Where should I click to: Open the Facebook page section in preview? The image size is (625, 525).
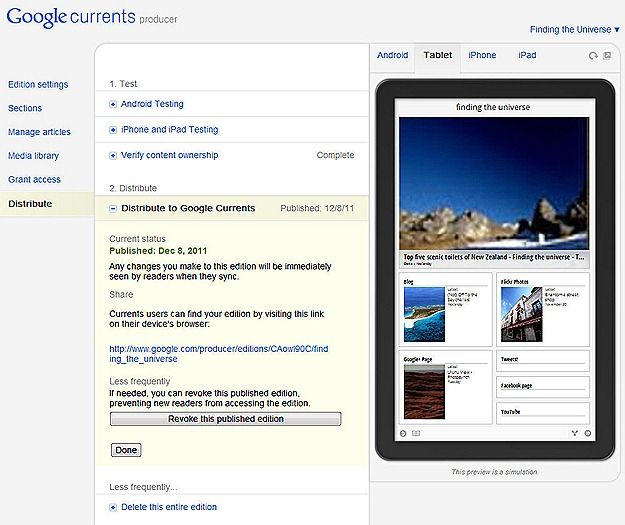[x=543, y=386]
